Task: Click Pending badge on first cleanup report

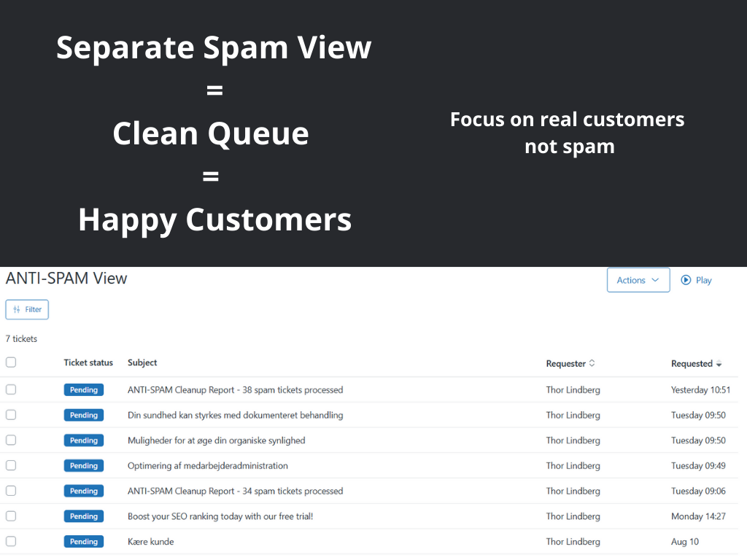Action: tap(84, 390)
